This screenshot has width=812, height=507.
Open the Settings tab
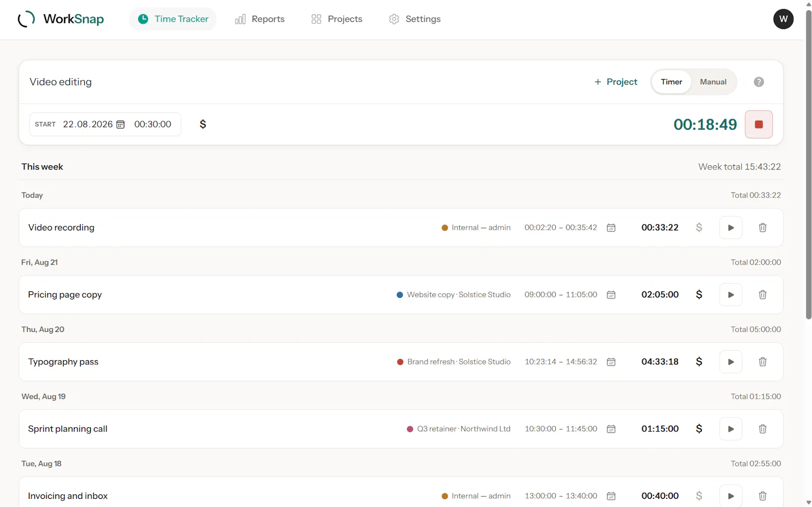click(415, 19)
